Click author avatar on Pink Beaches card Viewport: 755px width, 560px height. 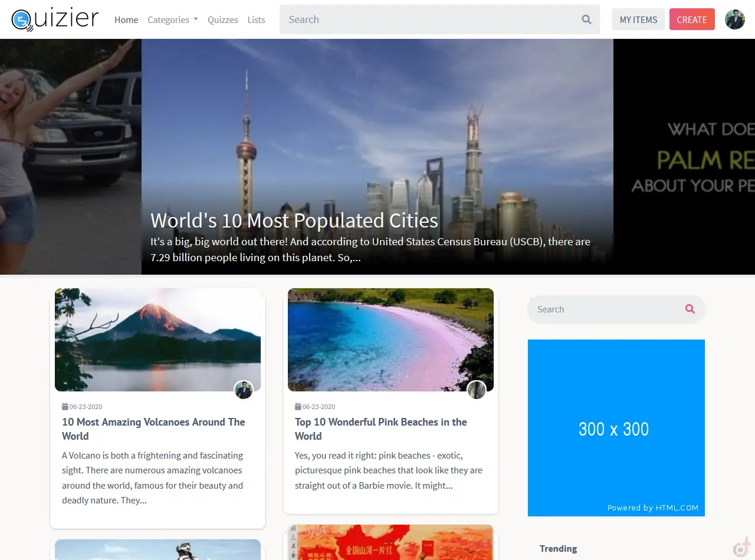477,390
